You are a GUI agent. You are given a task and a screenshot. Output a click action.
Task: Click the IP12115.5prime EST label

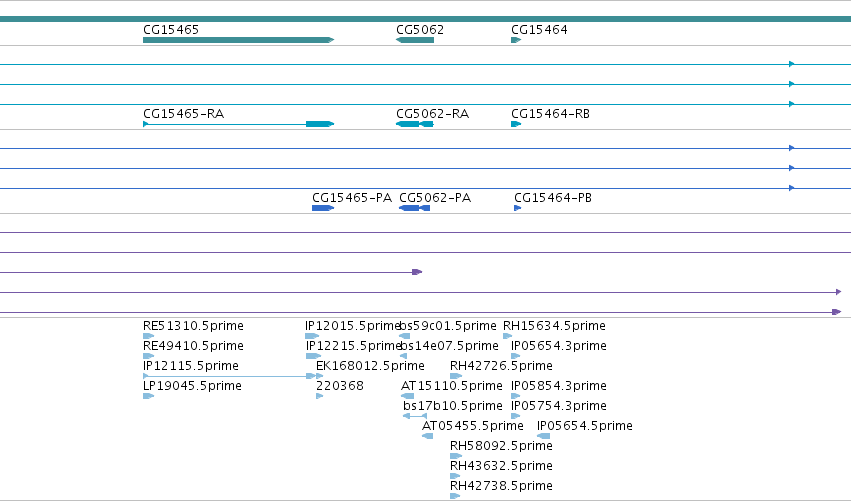tap(191, 366)
